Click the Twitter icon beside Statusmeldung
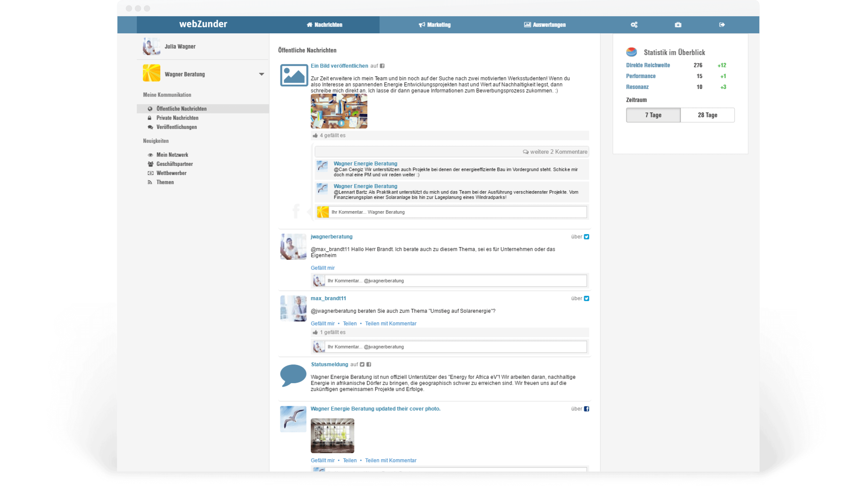The image size is (868, 488). [362, 364]
